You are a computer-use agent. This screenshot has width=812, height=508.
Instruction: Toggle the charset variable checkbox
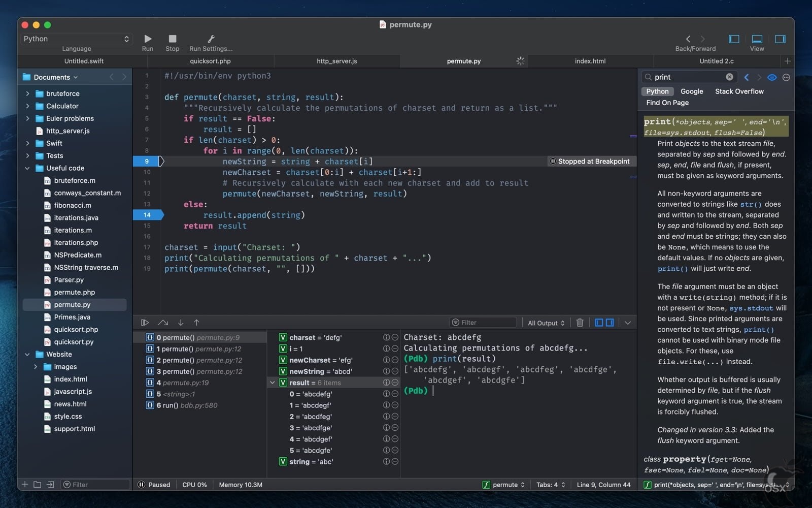[x=283, y=337]
